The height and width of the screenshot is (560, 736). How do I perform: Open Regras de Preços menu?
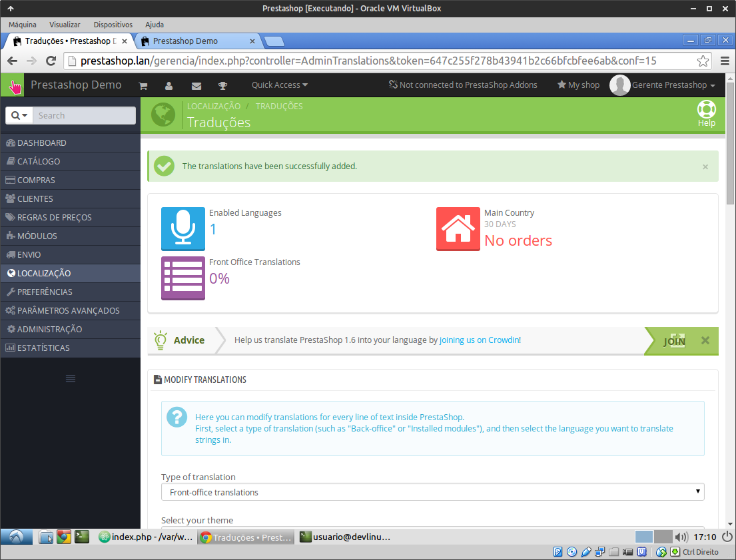pyautogui.click(x=71, y=217)
